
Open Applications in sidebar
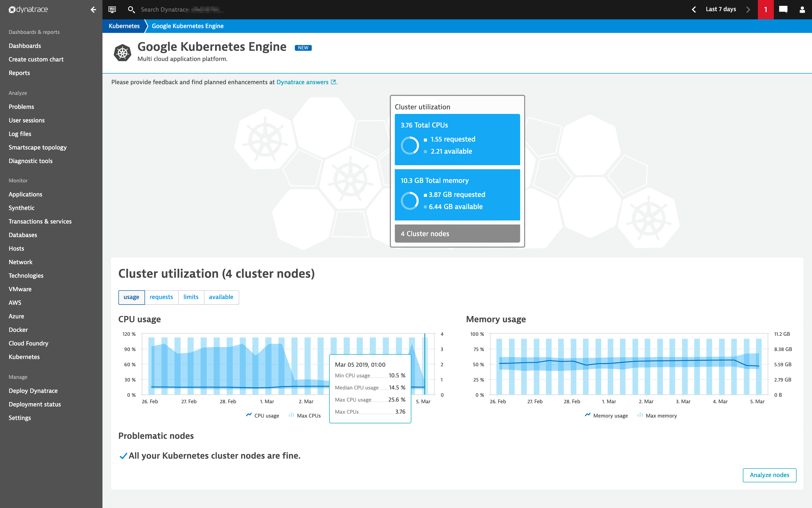pyautogui.click(x=26, y=194)
